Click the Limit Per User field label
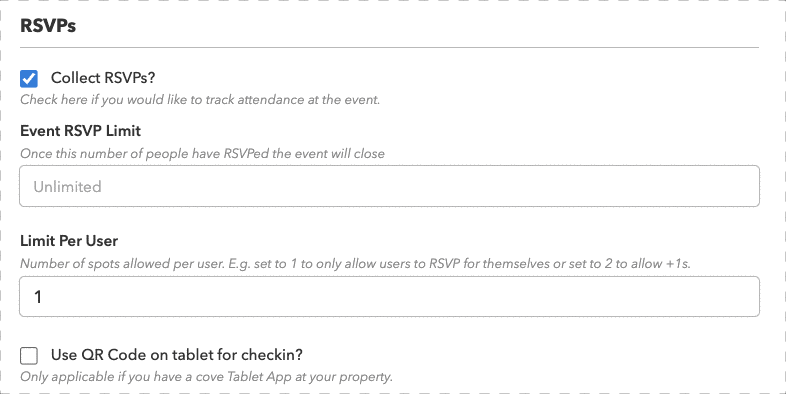The width and height of the screenshot is (786, 394). point(69,241)
